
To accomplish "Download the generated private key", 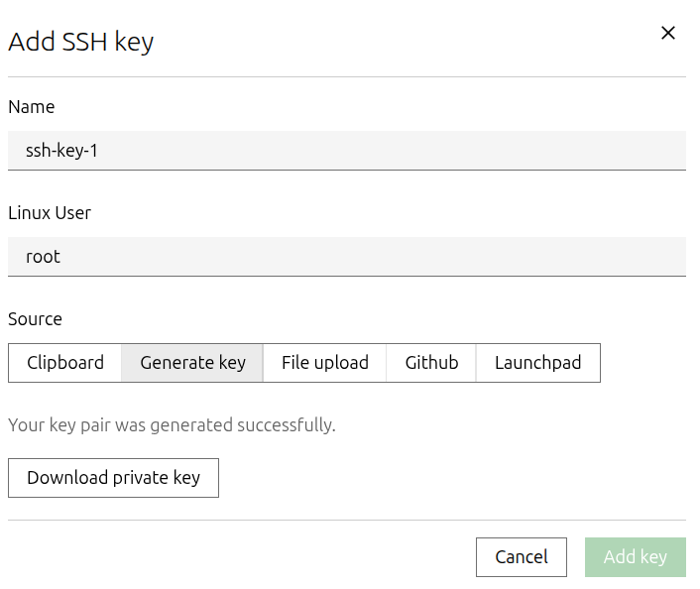I will click(x=113, y=478).
